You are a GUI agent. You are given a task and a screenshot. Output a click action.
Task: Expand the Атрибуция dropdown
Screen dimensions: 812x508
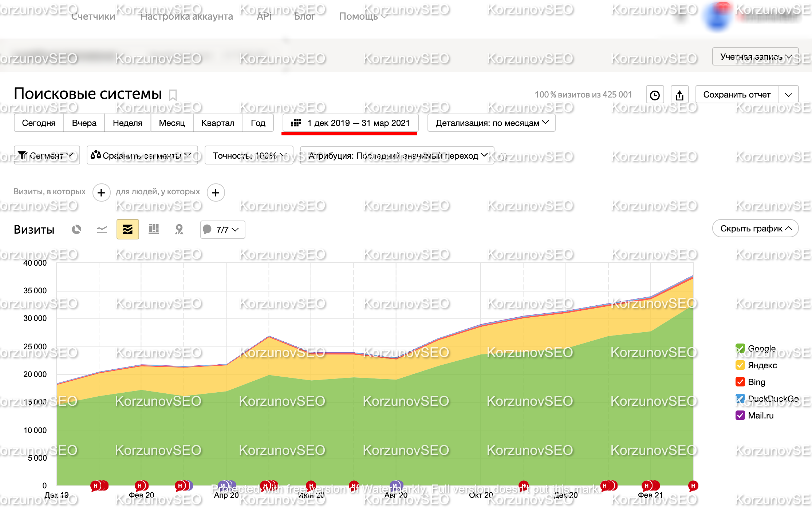(397, 156)
